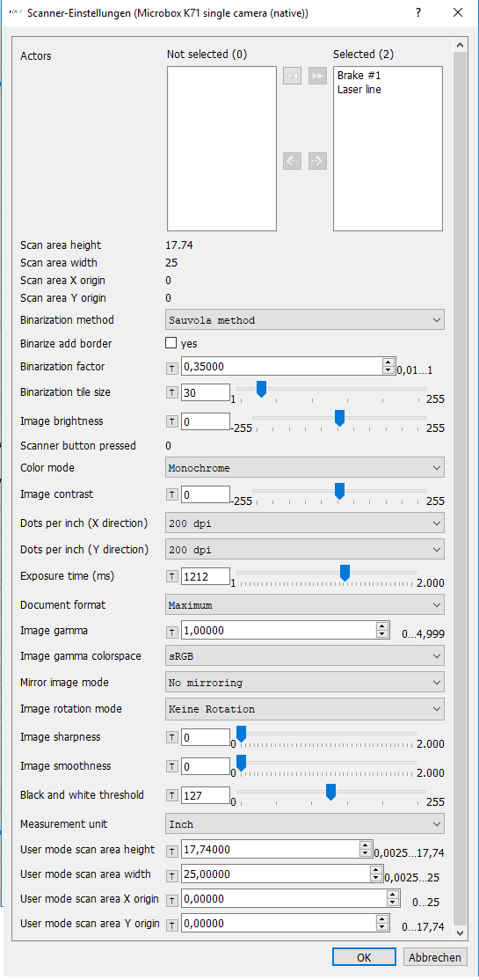Screen dimensions: 479x980
Task: Click the User mode scan area X origin spinner
Action: (x=393, y=899)
